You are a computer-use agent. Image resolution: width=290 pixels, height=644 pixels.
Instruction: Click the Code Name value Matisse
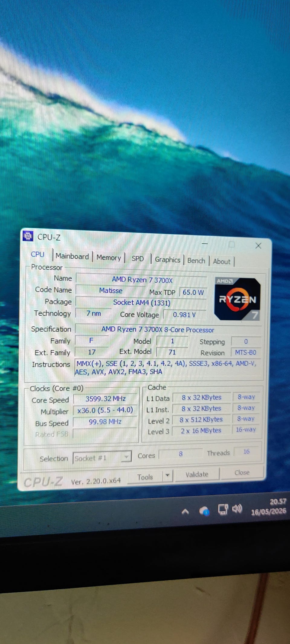(111, 290)
